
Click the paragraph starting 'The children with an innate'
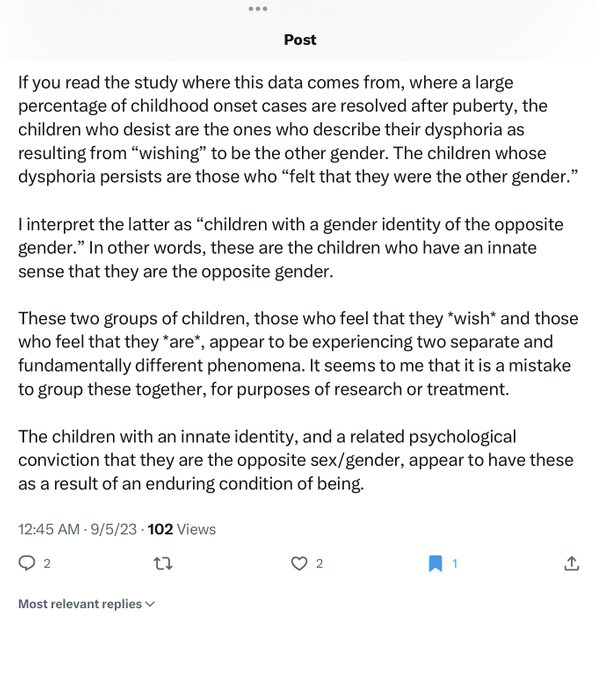(296, 460)
